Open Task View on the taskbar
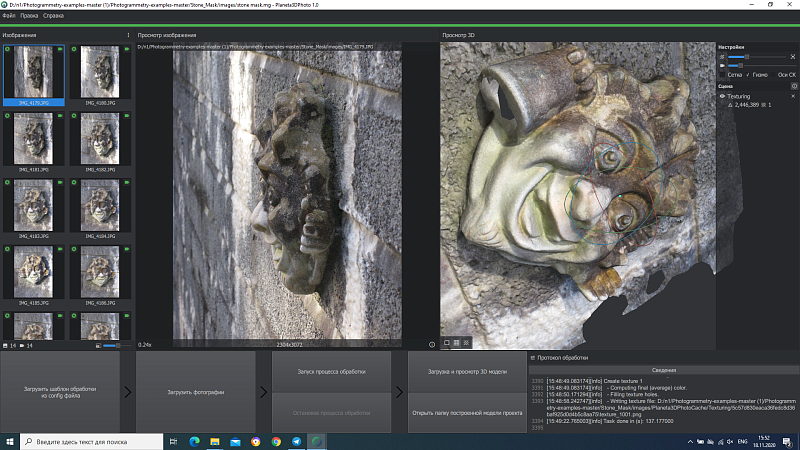Viewport: 800px width, 450px height. coord(173,441)
